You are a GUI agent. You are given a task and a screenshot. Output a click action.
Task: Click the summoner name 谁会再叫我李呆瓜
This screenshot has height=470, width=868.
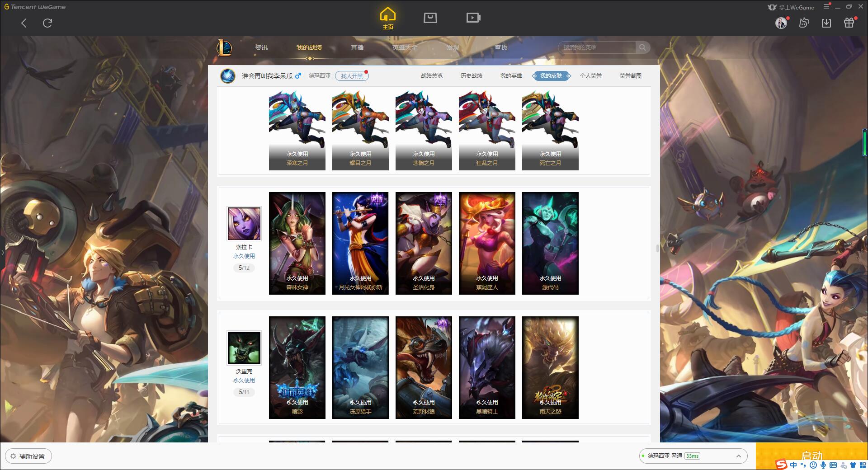(267, 76)
